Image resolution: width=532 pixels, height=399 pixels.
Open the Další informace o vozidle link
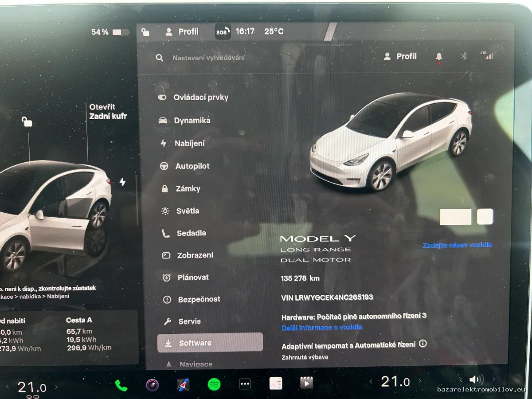click(x=322, y=327)
